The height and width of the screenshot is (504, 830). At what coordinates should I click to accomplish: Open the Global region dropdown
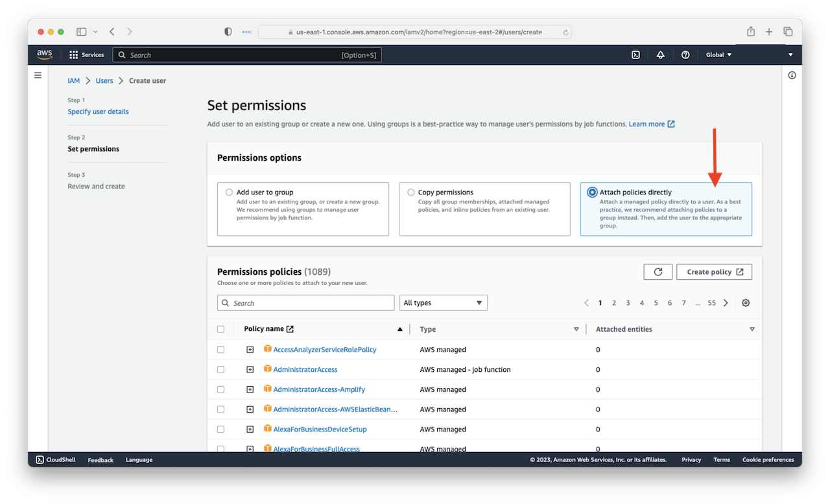[x=718, y=55]
